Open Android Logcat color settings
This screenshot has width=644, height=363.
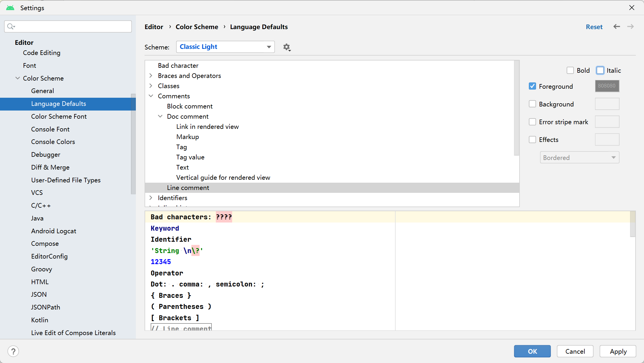pos(54,231)
